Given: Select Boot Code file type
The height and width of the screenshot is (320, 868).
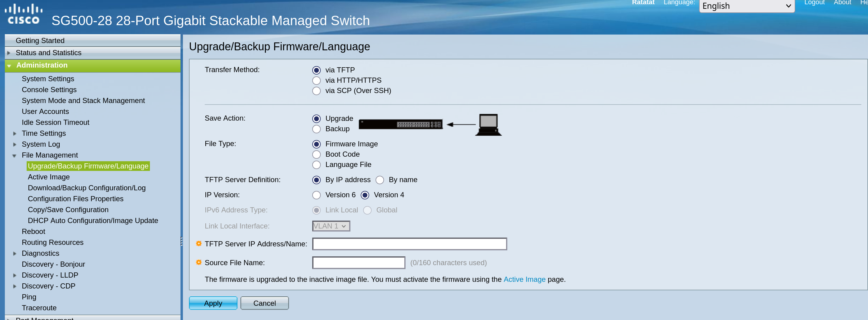Looking at the screenshot, I should click(x=316, y=155).
